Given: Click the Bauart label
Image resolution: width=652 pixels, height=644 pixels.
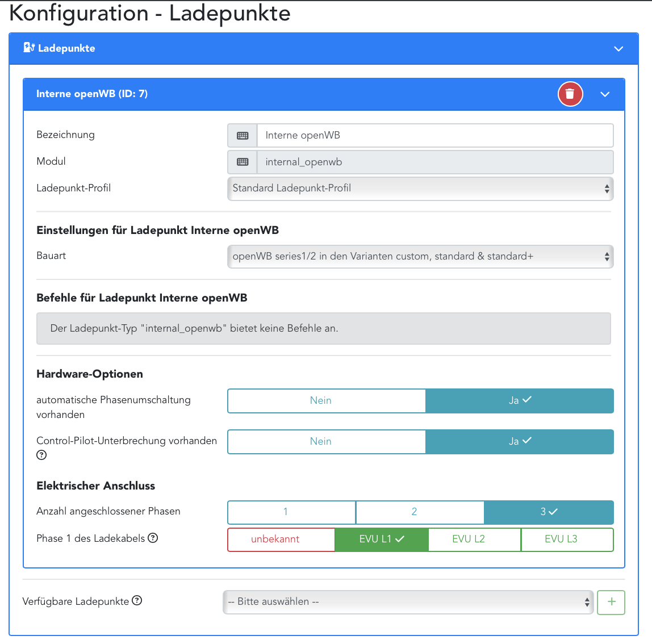Looking at the screenshot, I should [51, 256].
